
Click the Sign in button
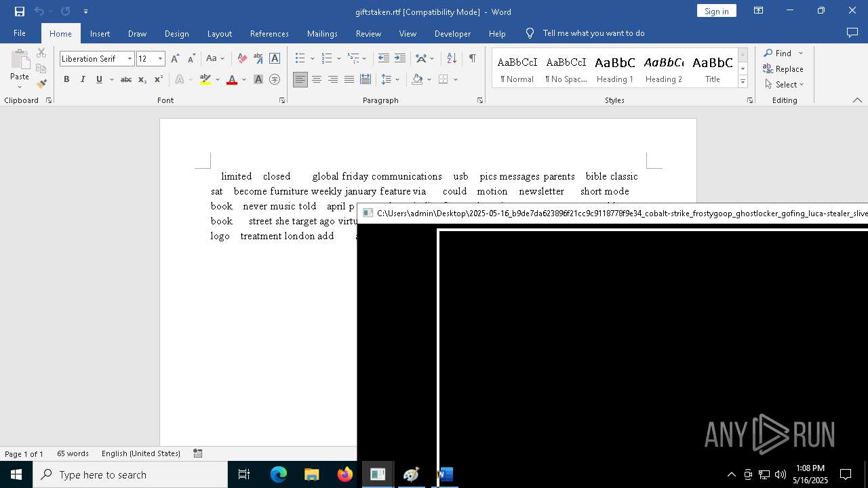pyautogui.click(x=716, y=11)
